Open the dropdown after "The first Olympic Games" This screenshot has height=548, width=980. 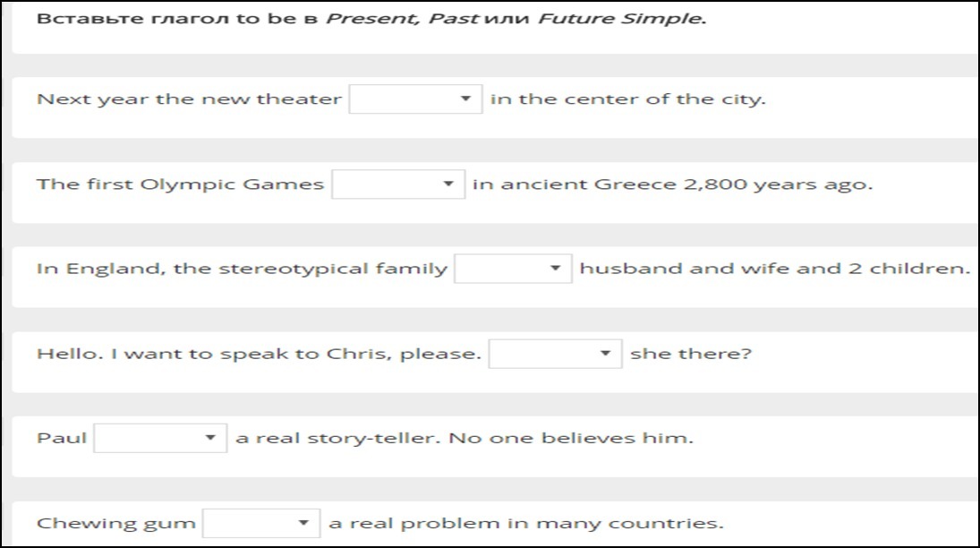pos(398,184)
